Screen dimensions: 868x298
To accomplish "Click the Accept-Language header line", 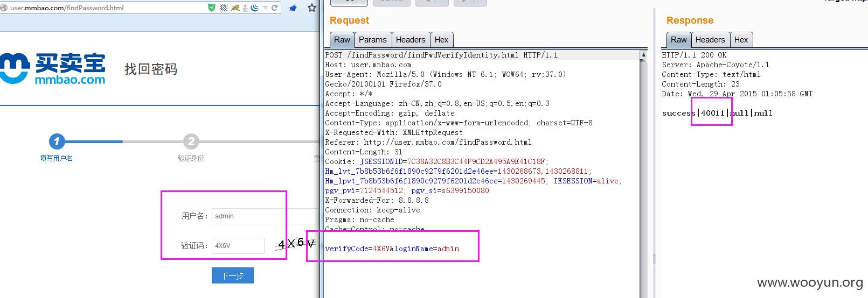I will [438, 103].
